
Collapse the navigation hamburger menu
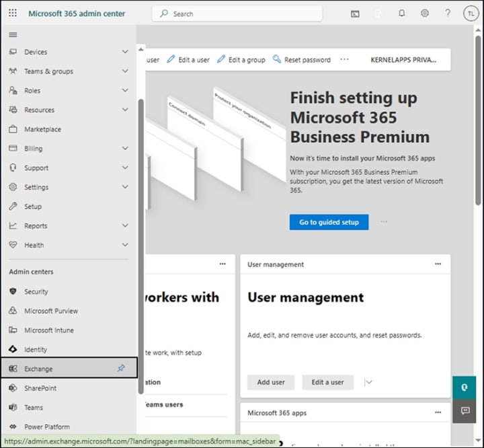click(13, 34)
